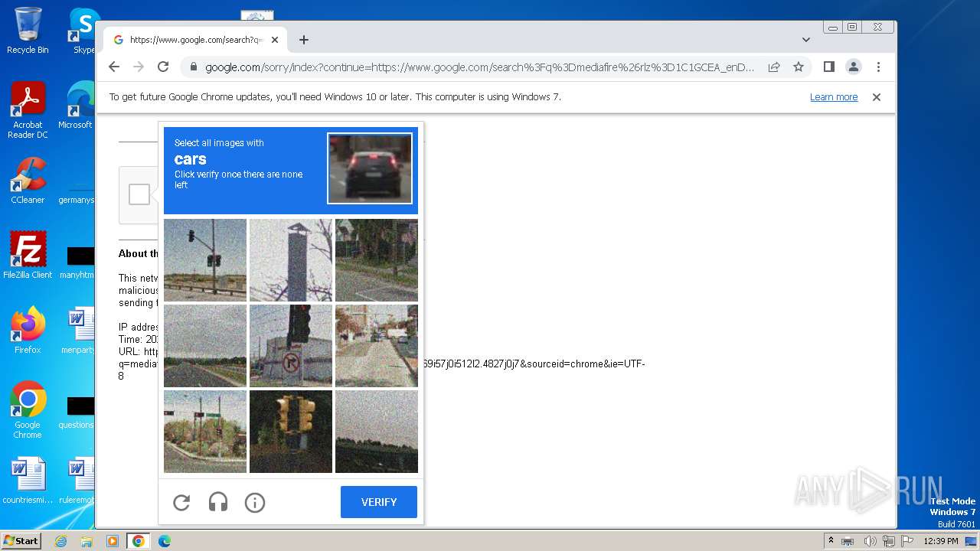
Task: Select captcha tile with bushes and street sign
Action: pyautogui.click(x=205, y=432)
